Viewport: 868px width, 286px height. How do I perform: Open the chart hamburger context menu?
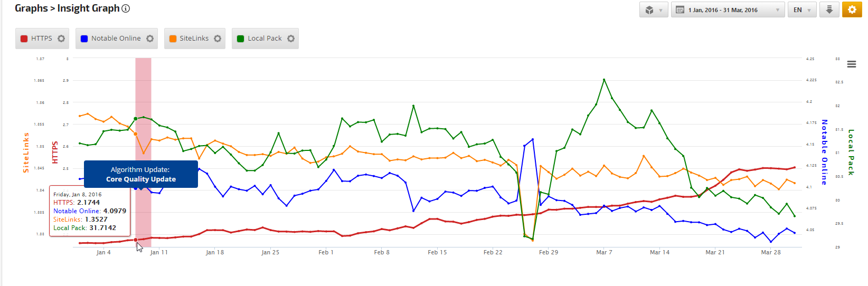click(851, 64)
